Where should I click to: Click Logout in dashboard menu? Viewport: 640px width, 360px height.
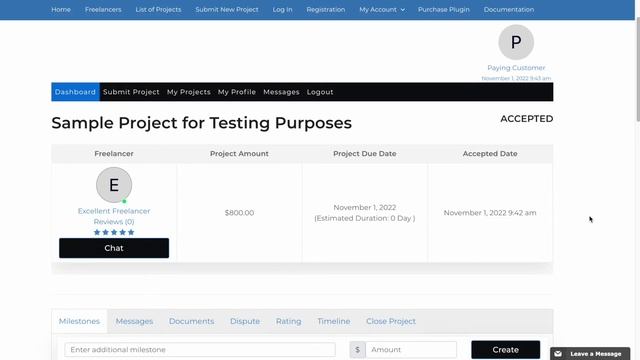click(320, 92)
